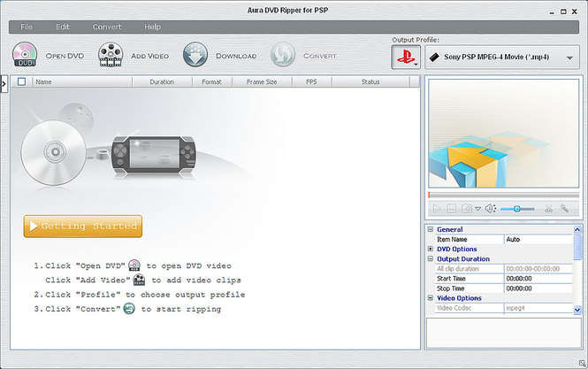Edit the Stop Time value field
Image resolution: width=588 pixels, height=369 pixels.
538,288
